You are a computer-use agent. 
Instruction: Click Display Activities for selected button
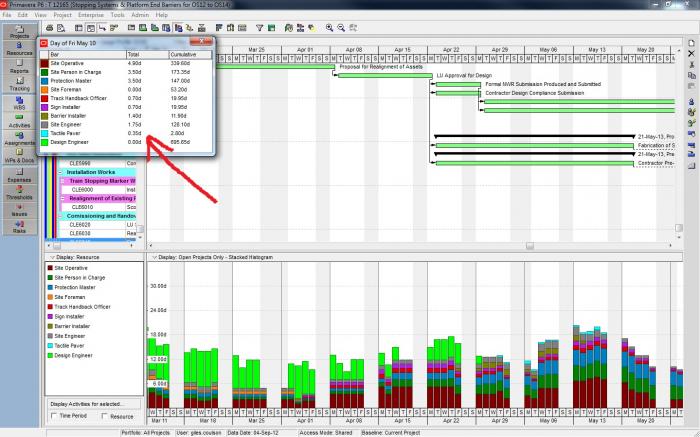[94, 404]
